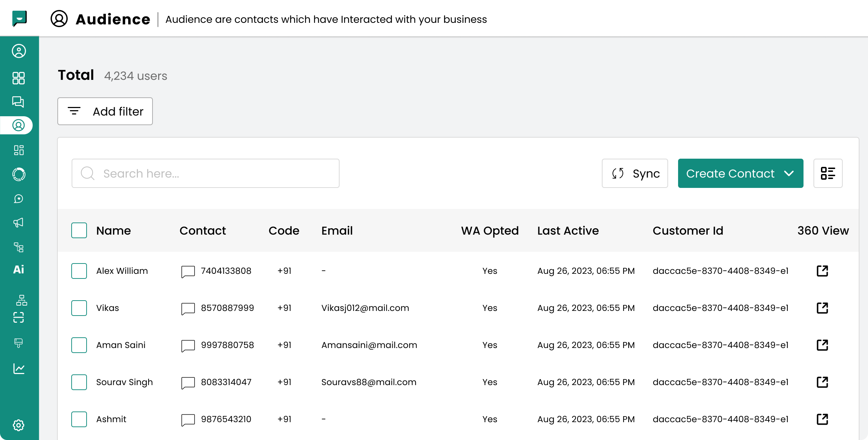The width and height of the screenshot is (868, 440).
Task: Open chat icon next to Vikas's number
Action: coord(188,308)
